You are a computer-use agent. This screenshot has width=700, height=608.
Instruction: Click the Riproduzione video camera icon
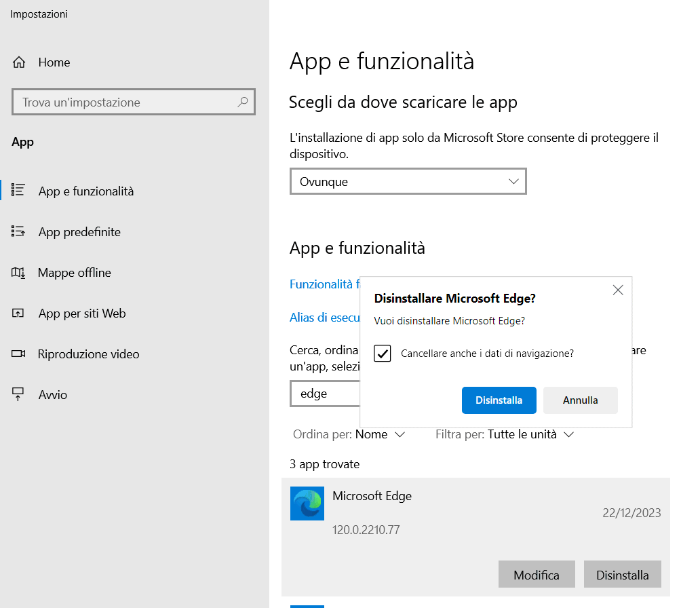point(18,354)
